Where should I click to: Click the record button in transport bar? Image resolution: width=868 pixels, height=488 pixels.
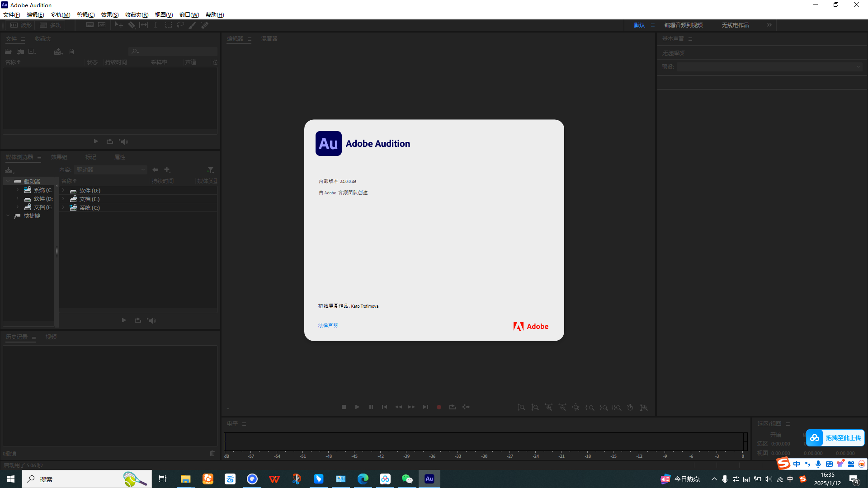click(x=439, y=407)
